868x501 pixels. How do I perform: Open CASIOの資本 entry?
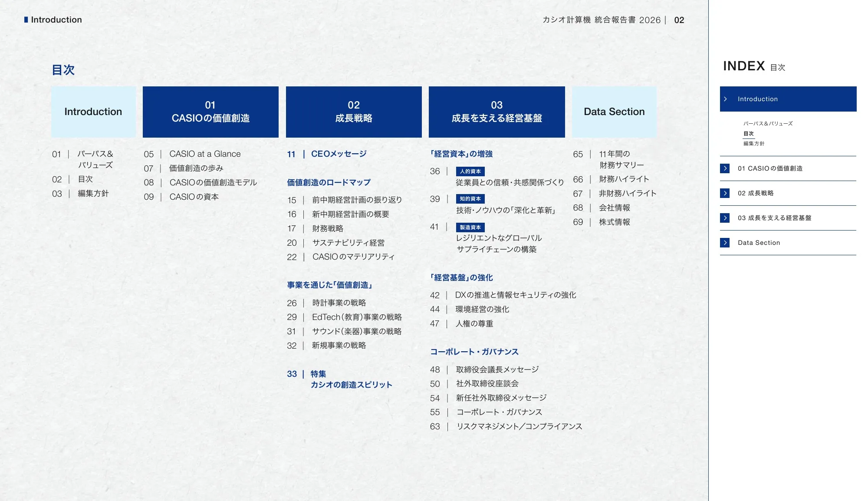tap(181, 197)
